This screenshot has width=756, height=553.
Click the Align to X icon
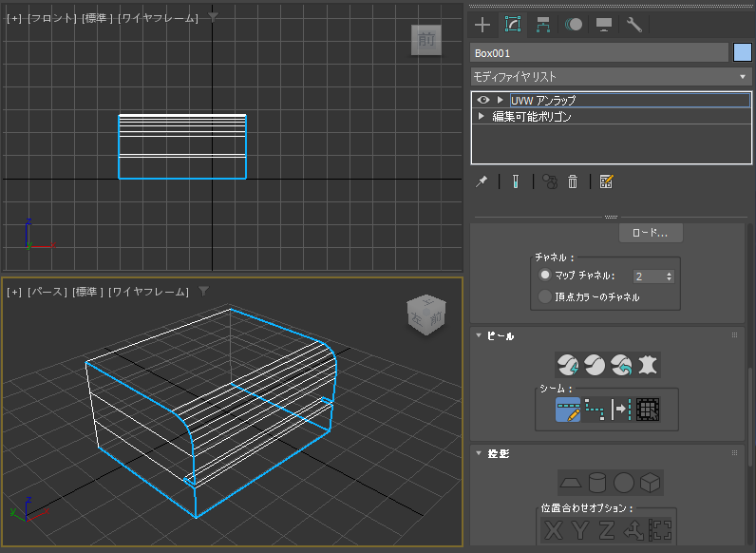coord(554,530)
